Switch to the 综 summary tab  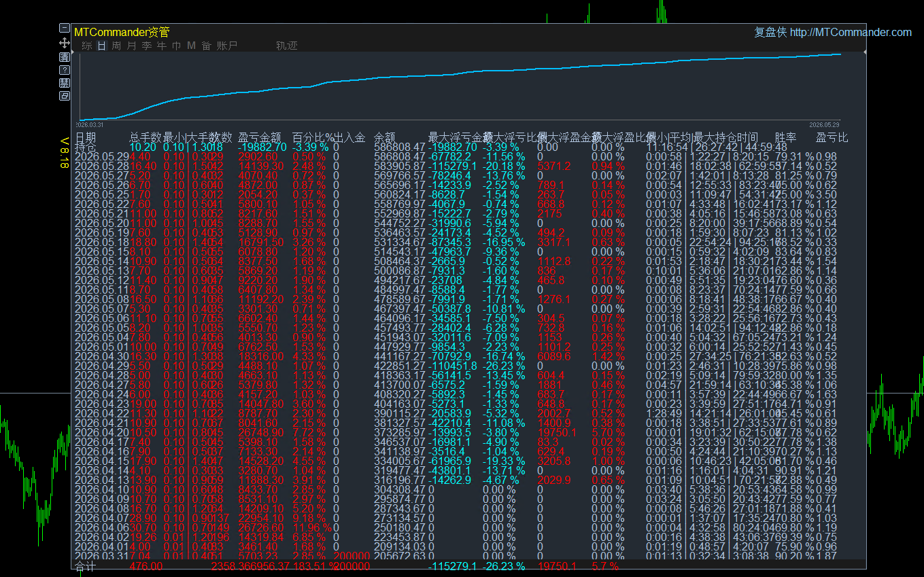(x=87, y=46)
